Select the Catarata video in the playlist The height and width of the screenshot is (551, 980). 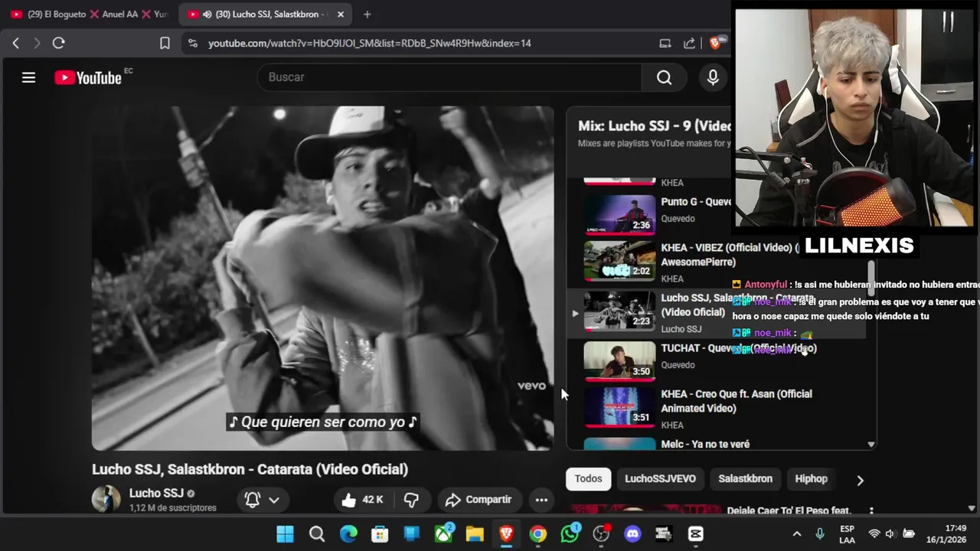(716, 312)
